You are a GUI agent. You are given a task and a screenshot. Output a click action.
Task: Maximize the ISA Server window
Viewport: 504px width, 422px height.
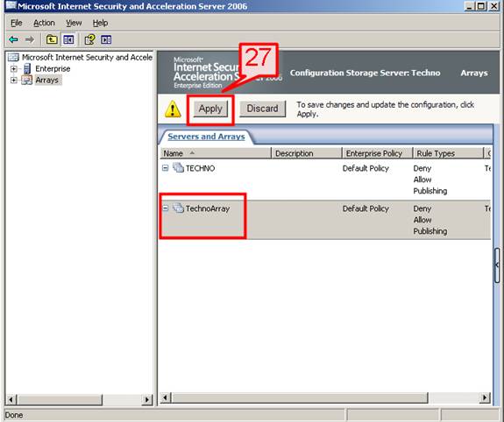(x=481, y=6)
